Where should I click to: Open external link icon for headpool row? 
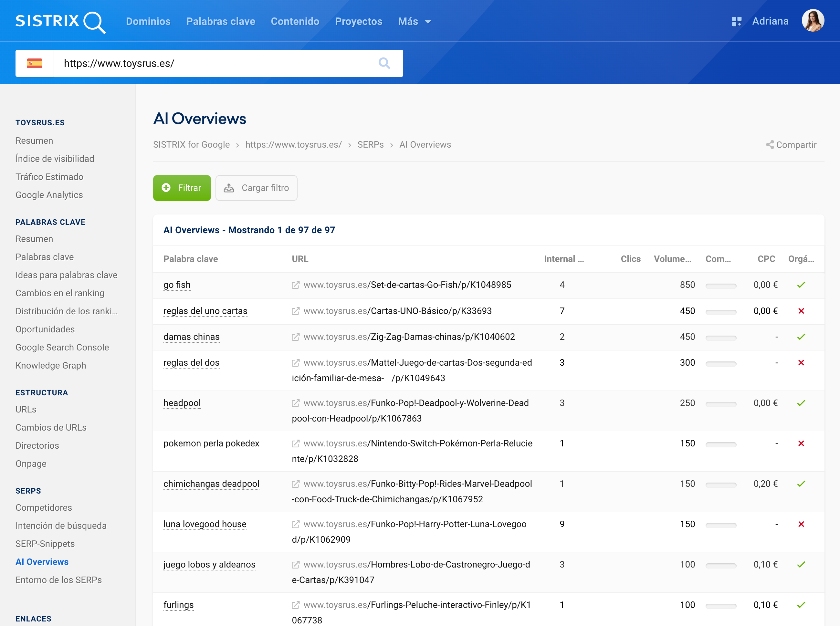296,403
